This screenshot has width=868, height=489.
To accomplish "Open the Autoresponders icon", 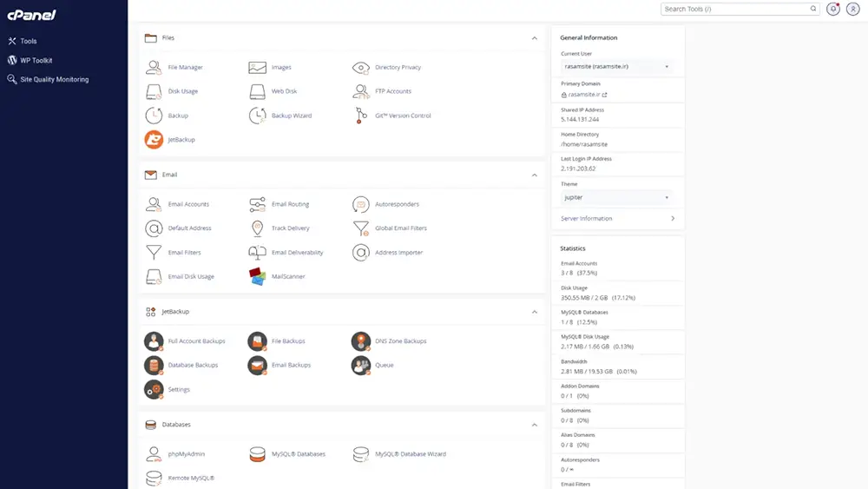I will 360,204.
